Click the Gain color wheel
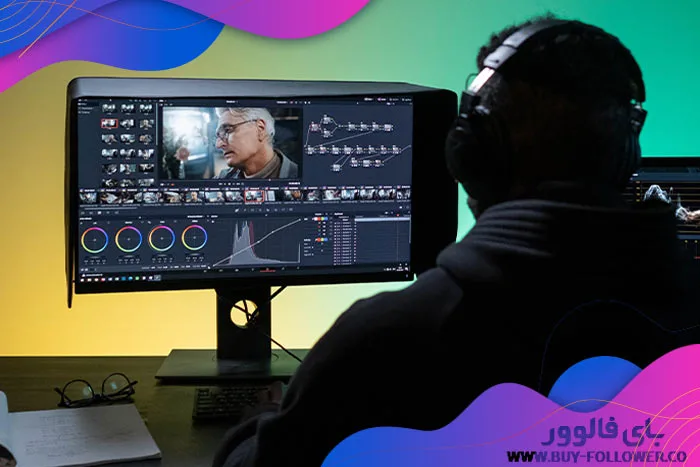This screenshot has height=467, width=700. [162, 238]
